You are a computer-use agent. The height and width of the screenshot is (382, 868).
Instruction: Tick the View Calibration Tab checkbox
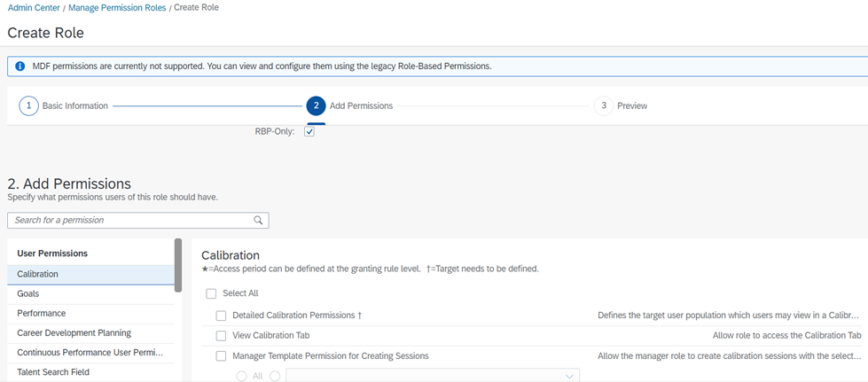pos(221,336)
